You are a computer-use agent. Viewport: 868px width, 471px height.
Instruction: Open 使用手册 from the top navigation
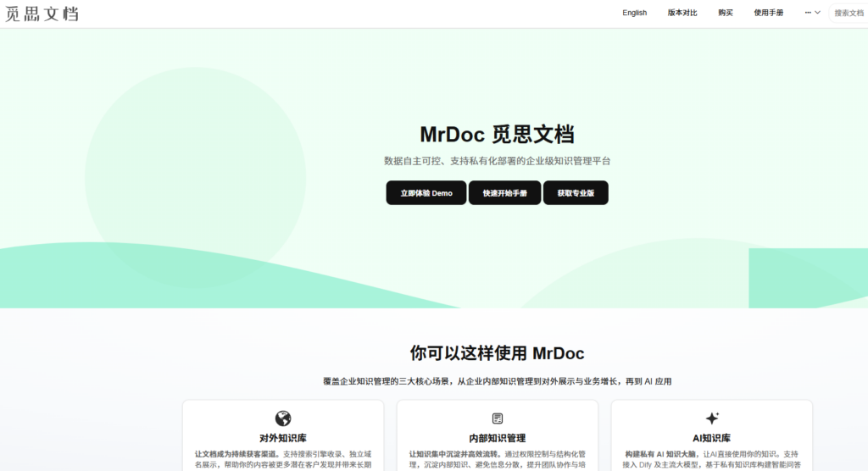(x=769, y=13)
